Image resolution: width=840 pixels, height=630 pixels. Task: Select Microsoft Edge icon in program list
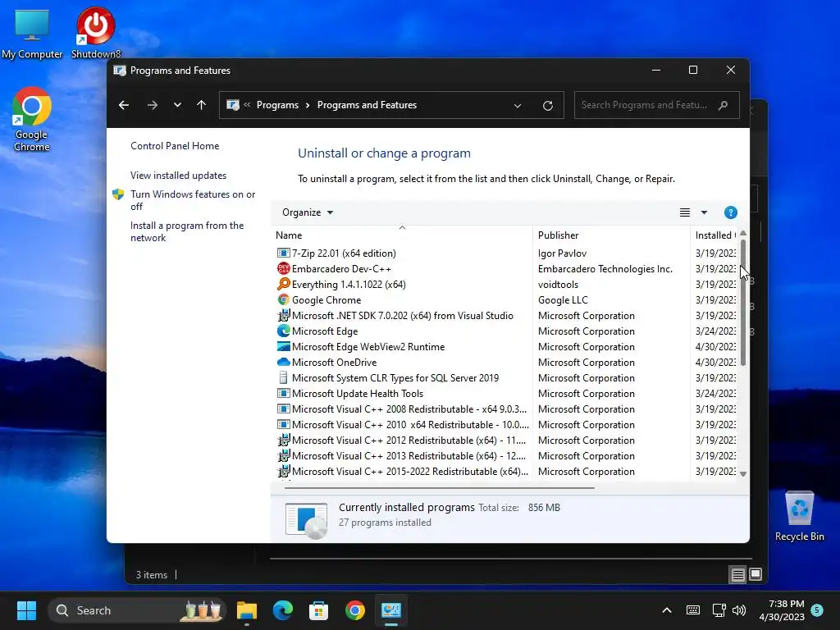pos(283,331)
